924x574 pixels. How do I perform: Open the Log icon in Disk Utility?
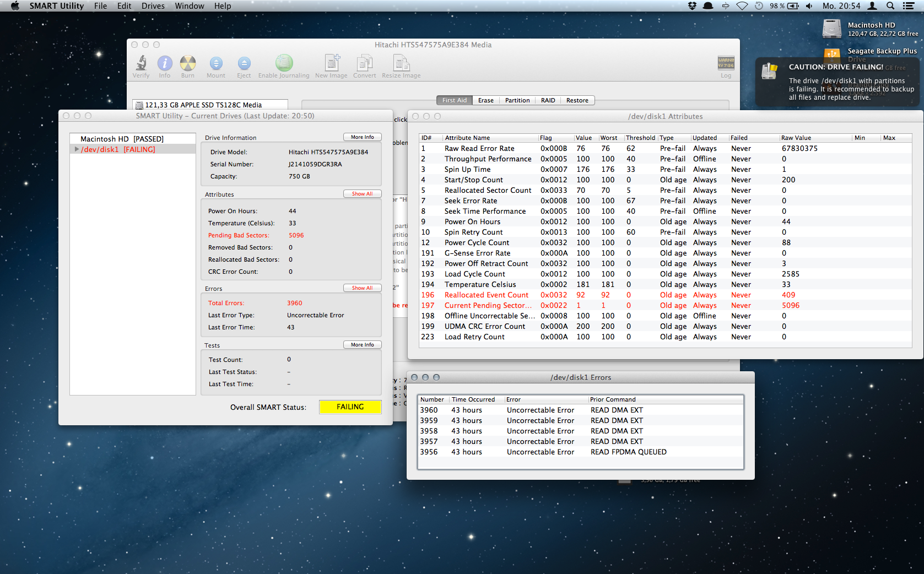click(x=726, y=63)
